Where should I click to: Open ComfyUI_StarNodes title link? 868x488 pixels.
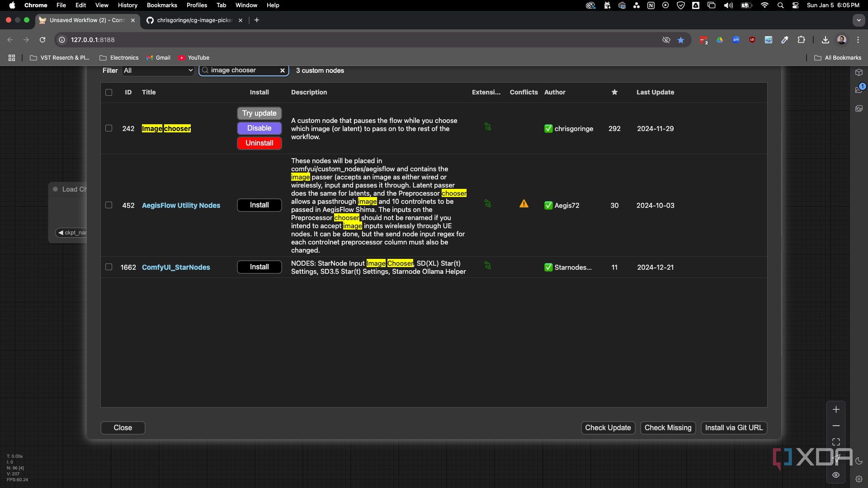pyautogui.click(x=176, y=267)
